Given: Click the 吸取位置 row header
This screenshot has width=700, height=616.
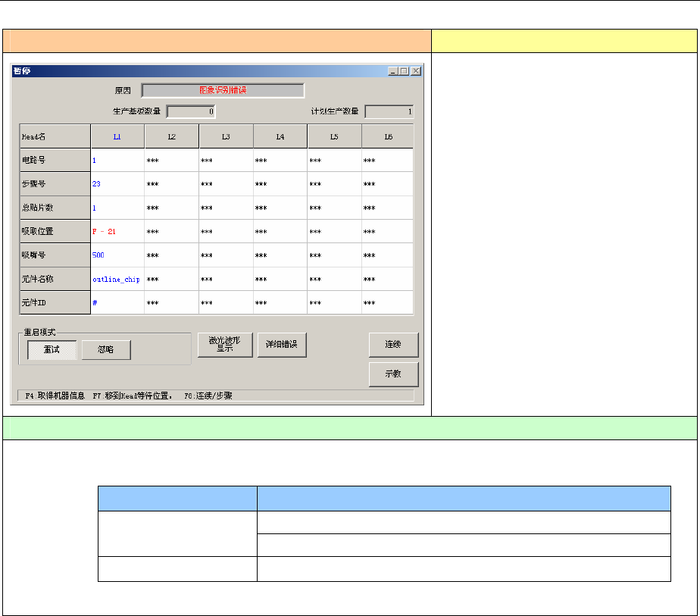Looking at the screenshot, I should [55, 231].
